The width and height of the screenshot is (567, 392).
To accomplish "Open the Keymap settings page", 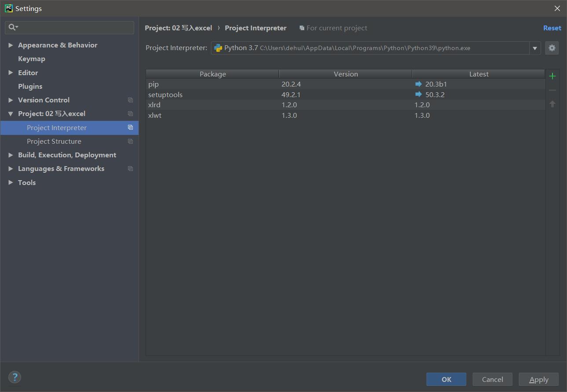I will click(32, 59).
